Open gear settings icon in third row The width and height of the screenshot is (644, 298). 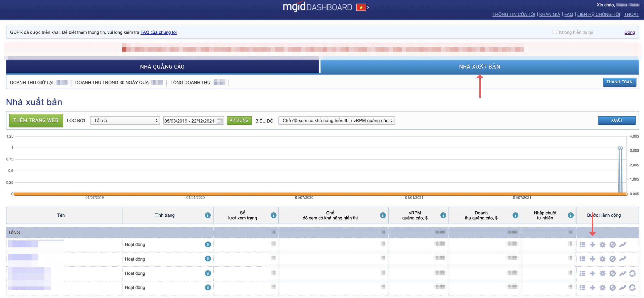(x=602, y=273)
